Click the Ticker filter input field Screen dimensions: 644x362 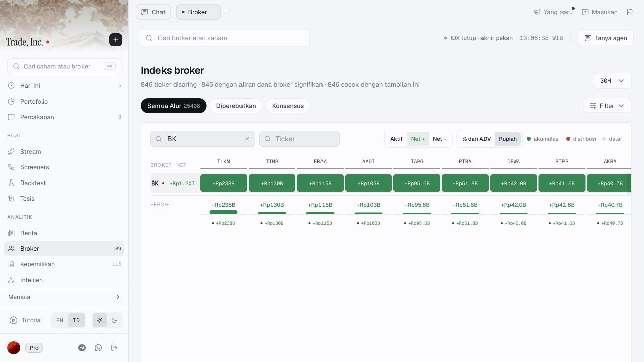299,139
